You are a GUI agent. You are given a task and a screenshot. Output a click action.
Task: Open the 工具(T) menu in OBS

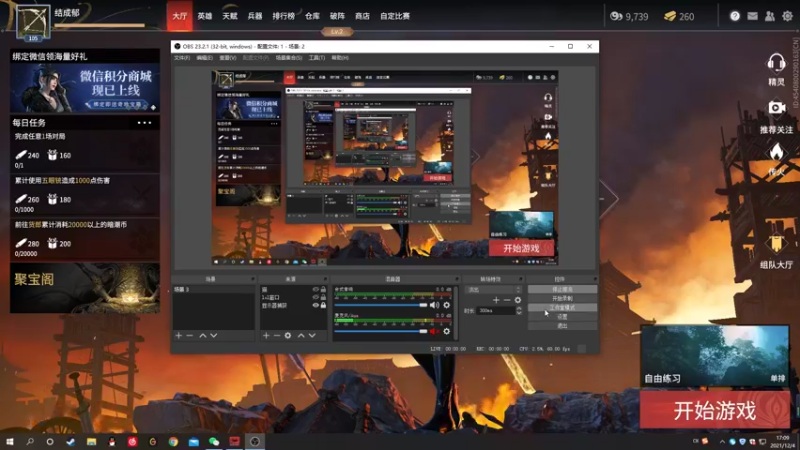point(316,58)
